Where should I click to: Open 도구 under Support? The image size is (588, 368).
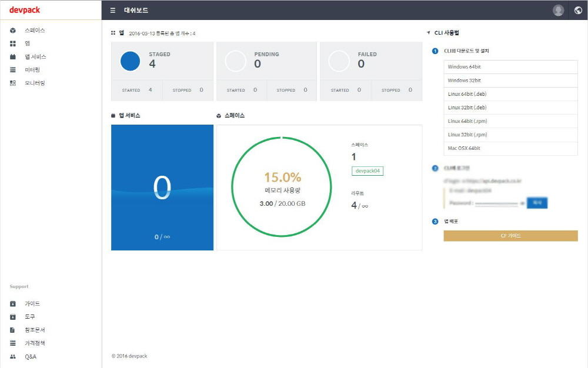(x=29, y=317)
